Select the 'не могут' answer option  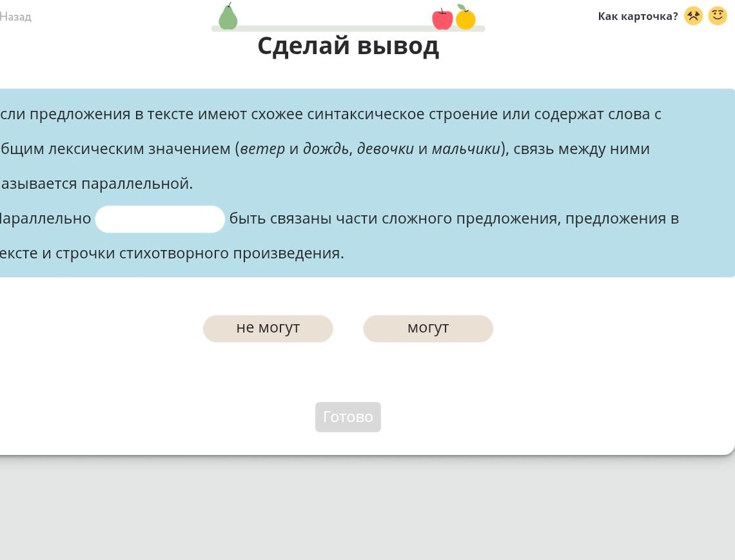pos(268,329)
